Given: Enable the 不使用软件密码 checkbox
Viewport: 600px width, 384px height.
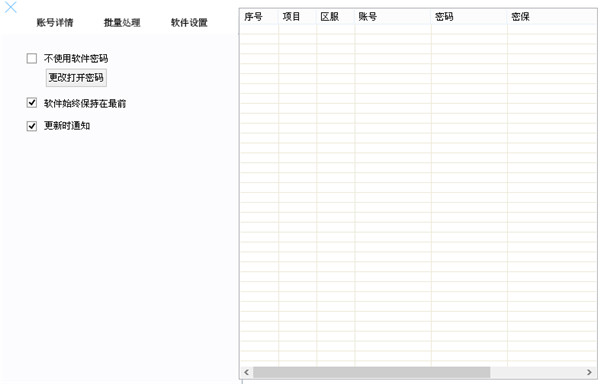Looking at the screenshot, I should tap(32, 59).
